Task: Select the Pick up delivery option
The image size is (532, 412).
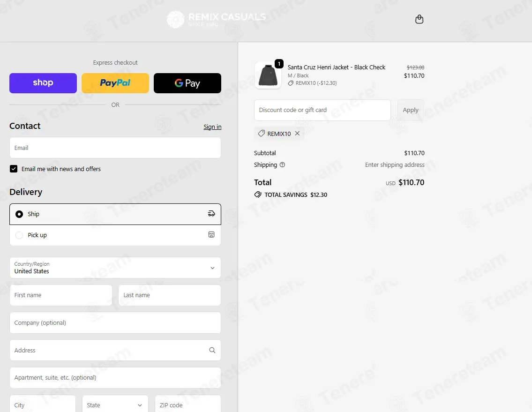Action: tap(115, 235)
